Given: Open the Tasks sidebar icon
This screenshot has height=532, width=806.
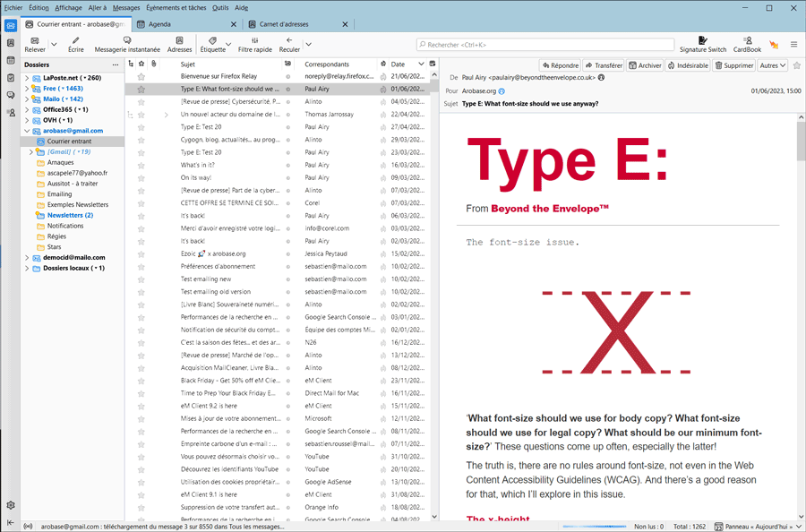Looking at the screenshot, I should click(x=10, y=78).
